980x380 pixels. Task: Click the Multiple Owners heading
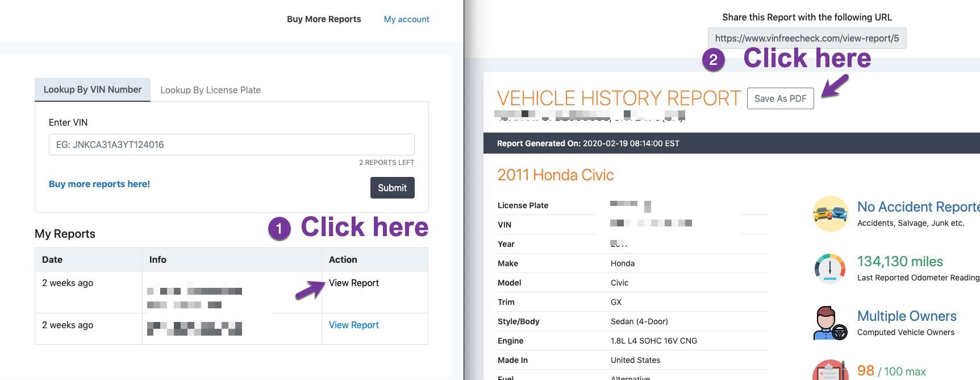[x=907, y=316]
